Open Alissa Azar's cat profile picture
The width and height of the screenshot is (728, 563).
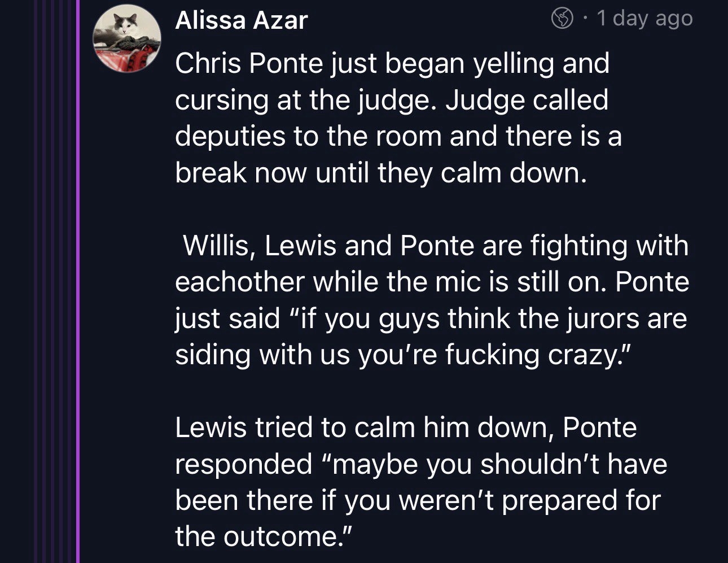point(127,40)
